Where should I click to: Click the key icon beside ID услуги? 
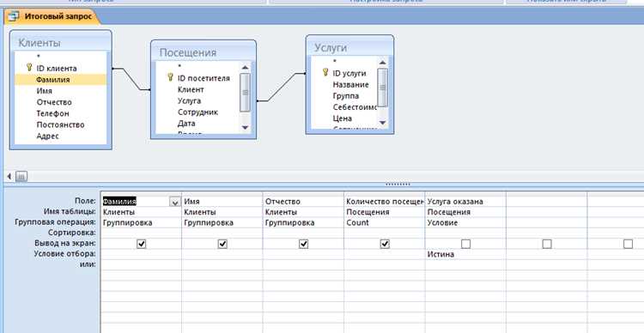tap(325, 72)
